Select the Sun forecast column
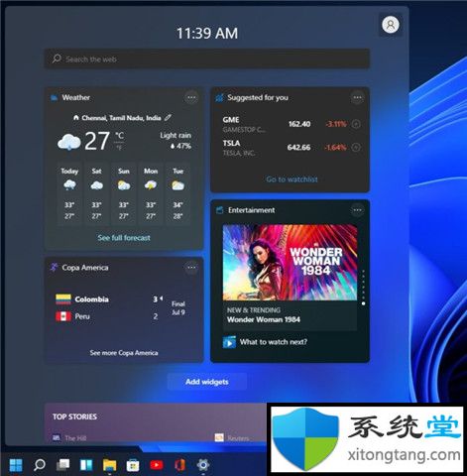Screen dimensions: 467x476 coord(124,193)
